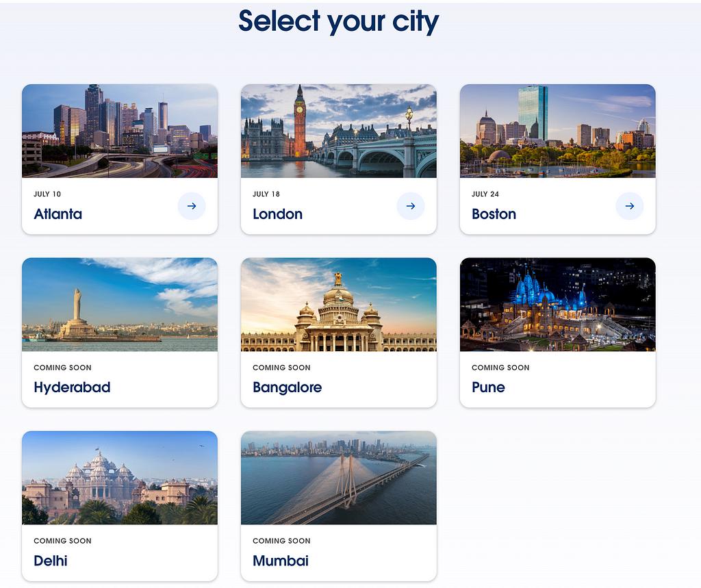Viewport: 701px width, 588px height.
Task: Choose the Mumbai city name
Action: point(281,561)
